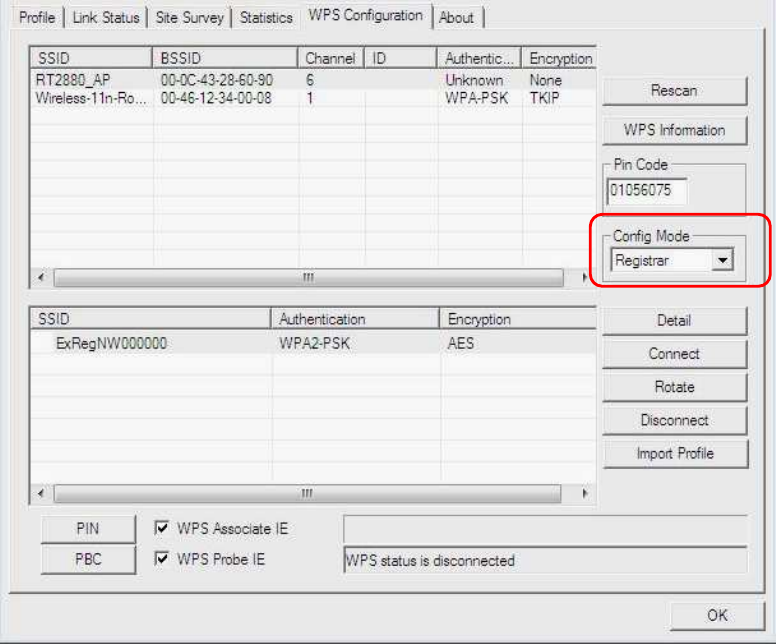Click the OK button
Viewport: 776px width, 644px height.
(717, 615)
